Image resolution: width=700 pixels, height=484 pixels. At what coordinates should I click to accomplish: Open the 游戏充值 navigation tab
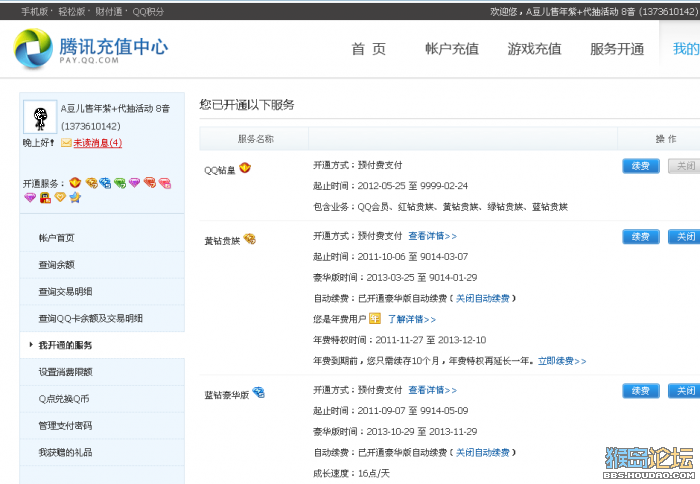(x=534, y=49)
